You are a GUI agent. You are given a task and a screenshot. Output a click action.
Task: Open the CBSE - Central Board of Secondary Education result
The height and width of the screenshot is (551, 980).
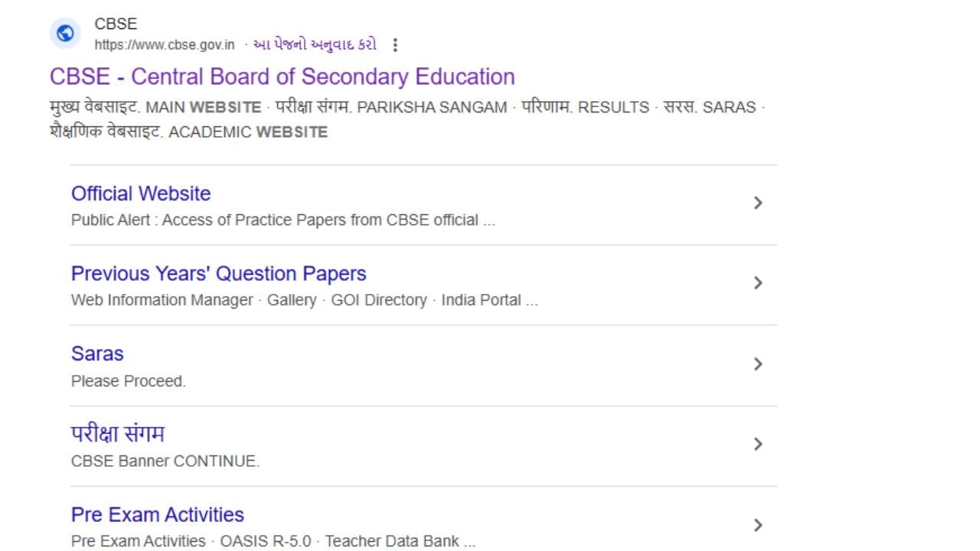point(281,77)
